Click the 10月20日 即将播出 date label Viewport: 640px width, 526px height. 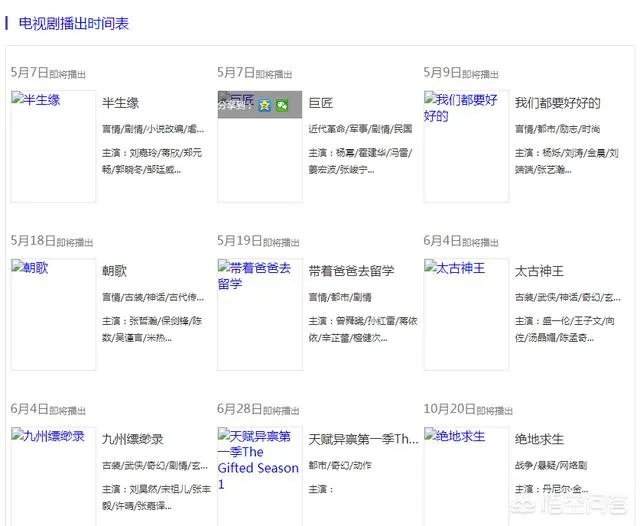468,409
